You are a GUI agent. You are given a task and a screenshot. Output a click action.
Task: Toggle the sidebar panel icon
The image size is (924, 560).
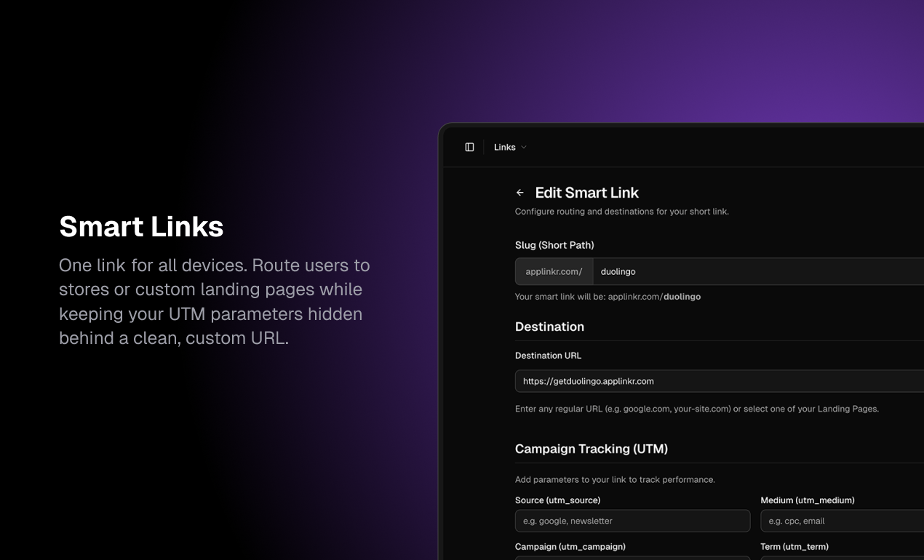point(469,146)
